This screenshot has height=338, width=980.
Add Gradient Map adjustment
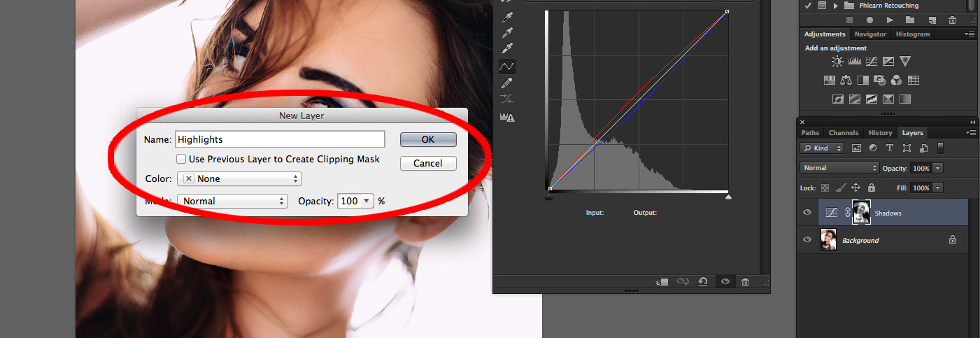pos(905,99)
